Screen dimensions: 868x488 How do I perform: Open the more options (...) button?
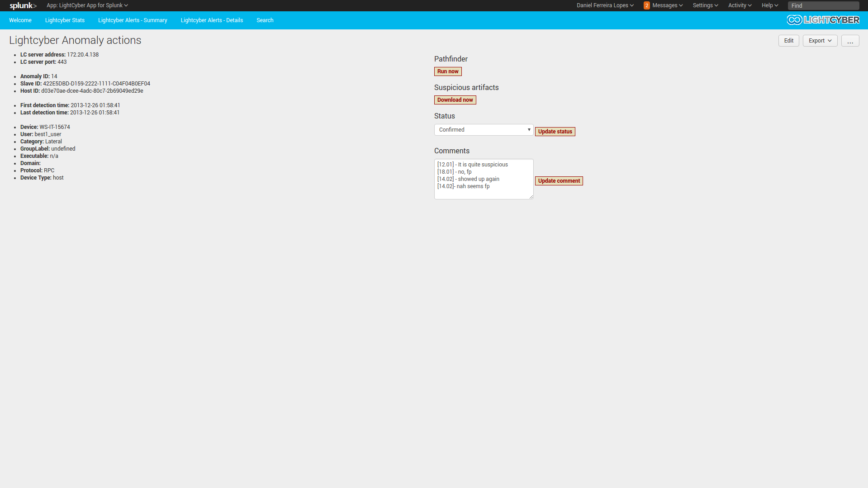point(850,41)
